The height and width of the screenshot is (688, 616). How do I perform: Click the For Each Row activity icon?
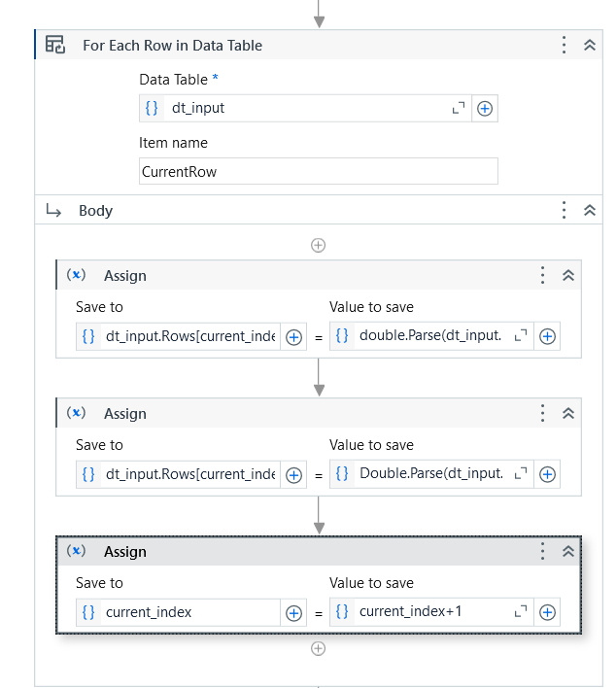pyautogui.click(x=55, y=45)
